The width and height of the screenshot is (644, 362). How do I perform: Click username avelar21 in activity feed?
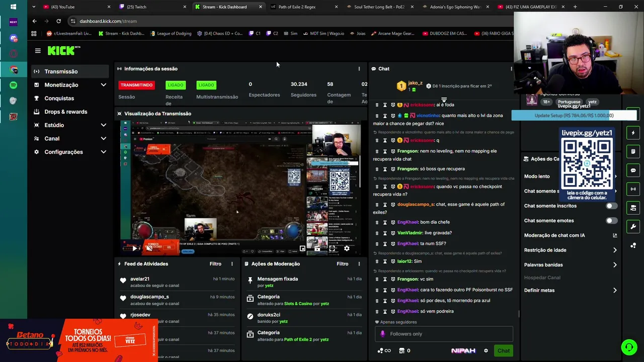pyautogui.click(x=140, y=279)
